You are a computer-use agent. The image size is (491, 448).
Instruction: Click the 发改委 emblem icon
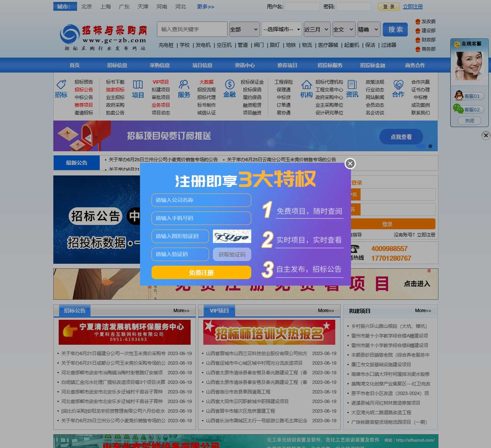point(418,21)
